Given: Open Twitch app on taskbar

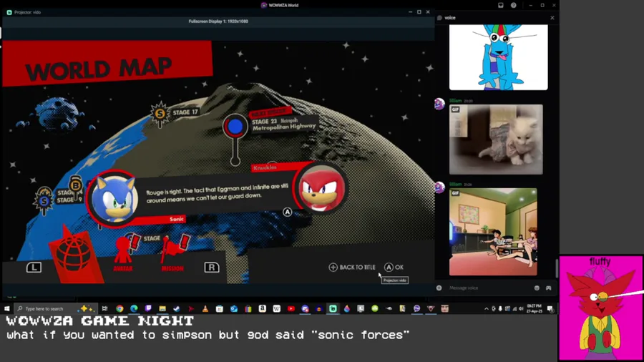Looking at the screenshot, I should tap(148, 308).
